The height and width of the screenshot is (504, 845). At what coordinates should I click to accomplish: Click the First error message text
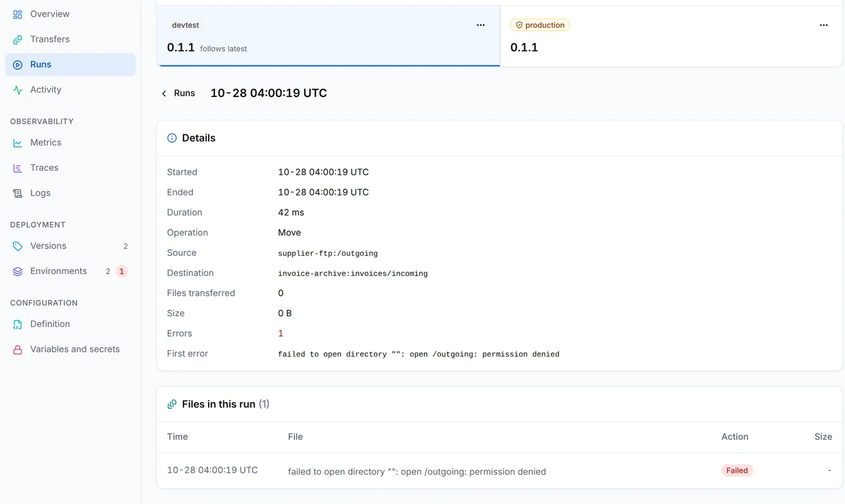419,354
